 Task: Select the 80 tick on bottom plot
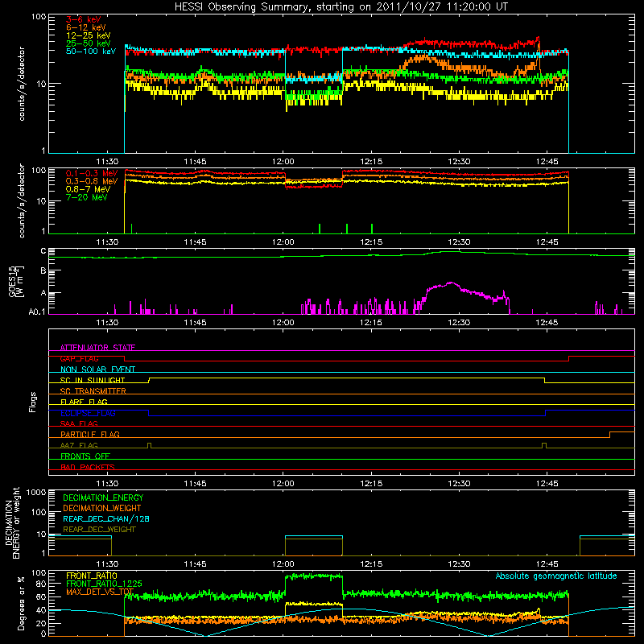tap(41, 584)
